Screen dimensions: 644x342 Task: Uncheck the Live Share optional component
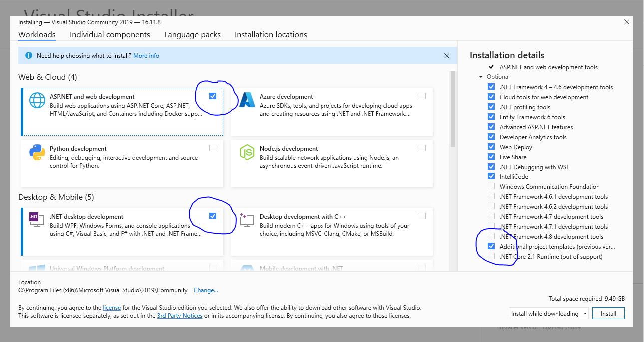491,157
